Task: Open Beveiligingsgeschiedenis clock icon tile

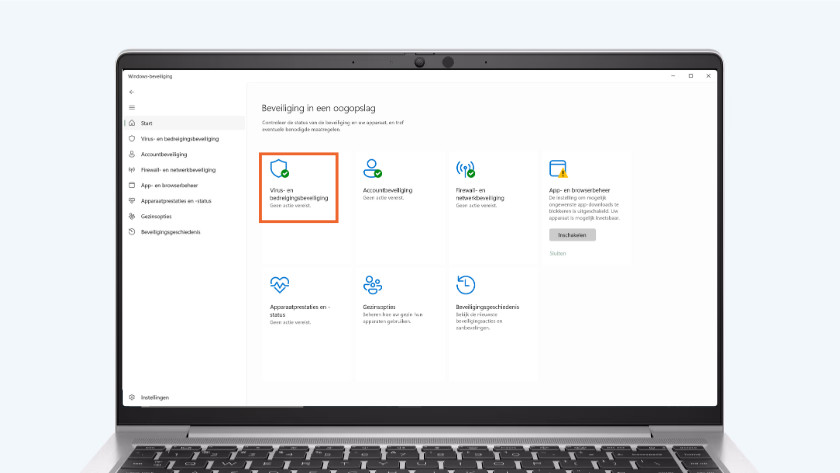Action: click(x=465, y=284)
